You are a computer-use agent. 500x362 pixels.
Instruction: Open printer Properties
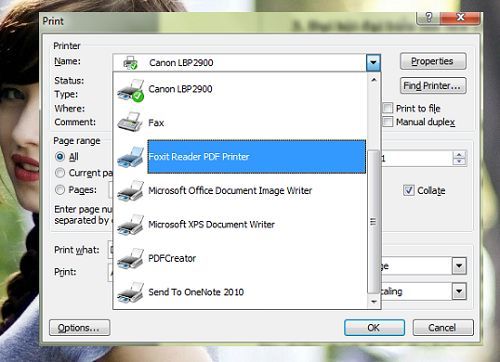tap(433, 61)
